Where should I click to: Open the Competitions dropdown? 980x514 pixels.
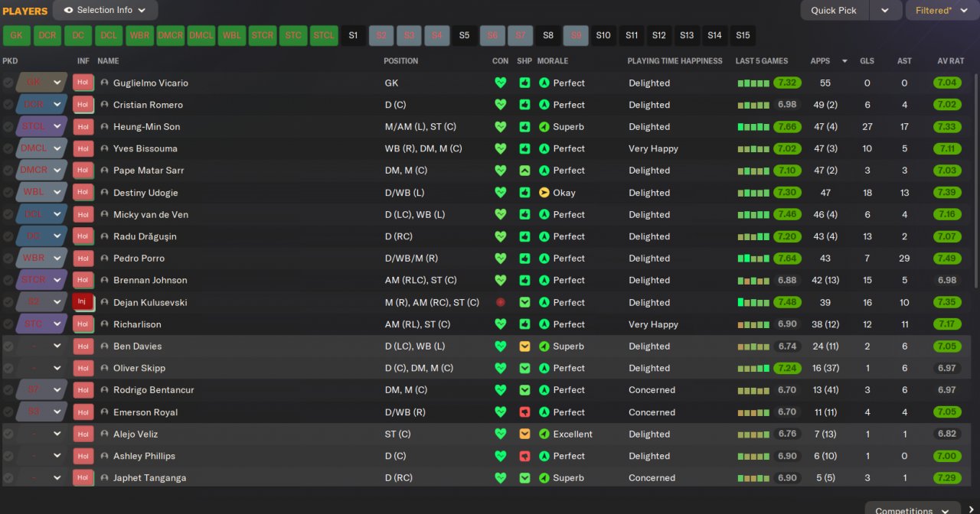(913, 509)
